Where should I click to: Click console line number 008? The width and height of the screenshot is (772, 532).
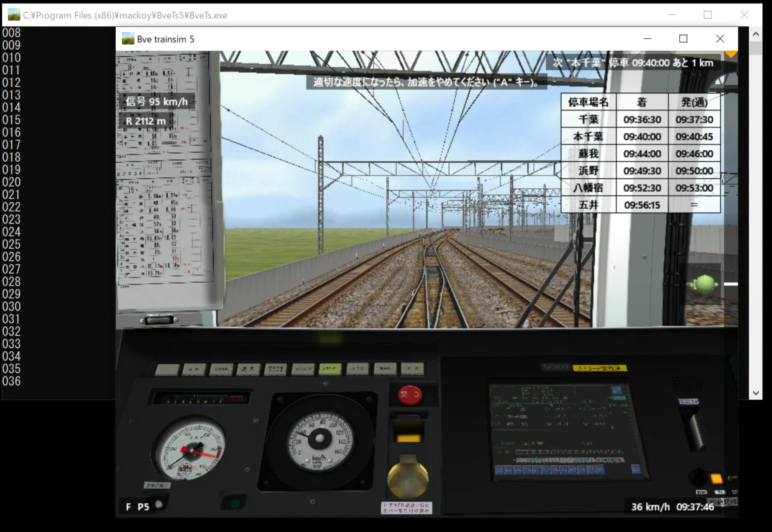click(x=11, y=33)
